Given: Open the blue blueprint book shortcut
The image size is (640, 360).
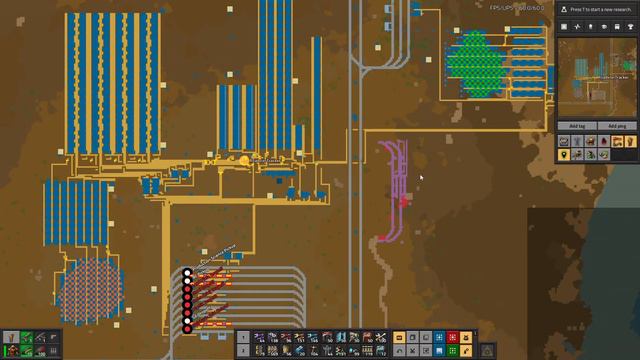Looking at the screenshot, I should tap(439, 351).
